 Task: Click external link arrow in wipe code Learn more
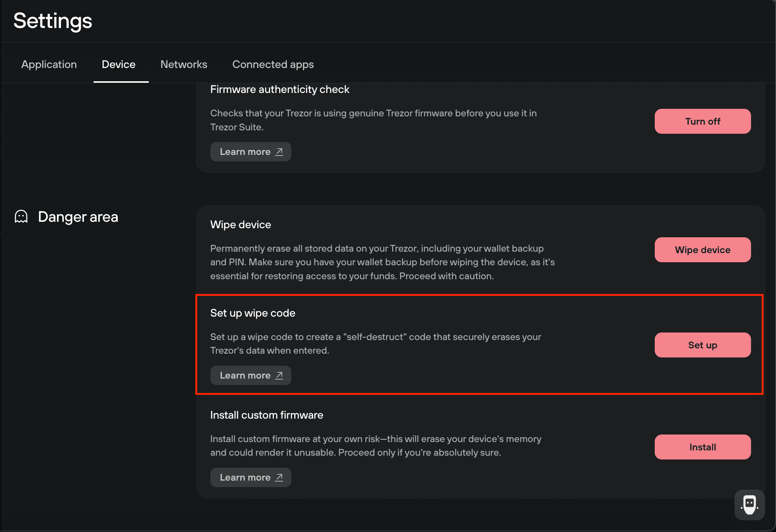click(x=279, y=375)
